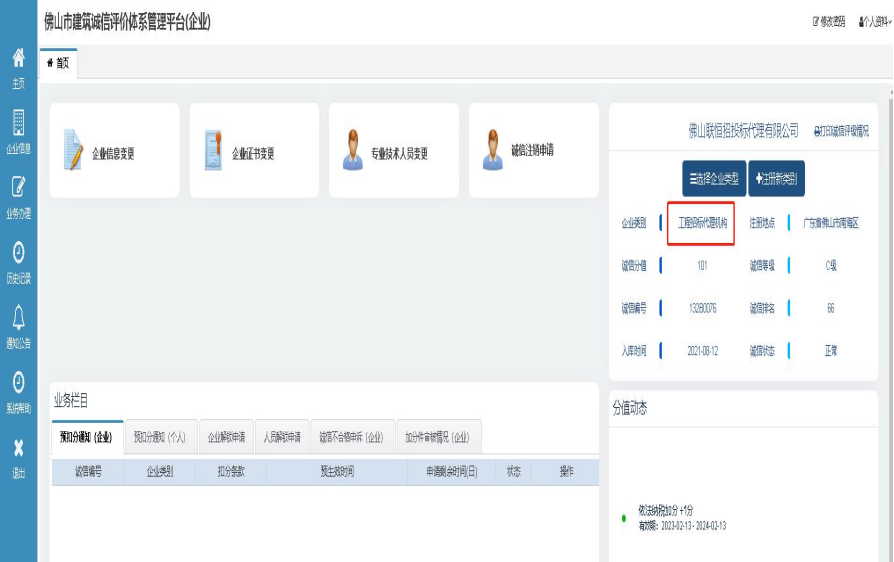
Task: Open 系统帮助 in the sidebar
Action: coord(18,390)
